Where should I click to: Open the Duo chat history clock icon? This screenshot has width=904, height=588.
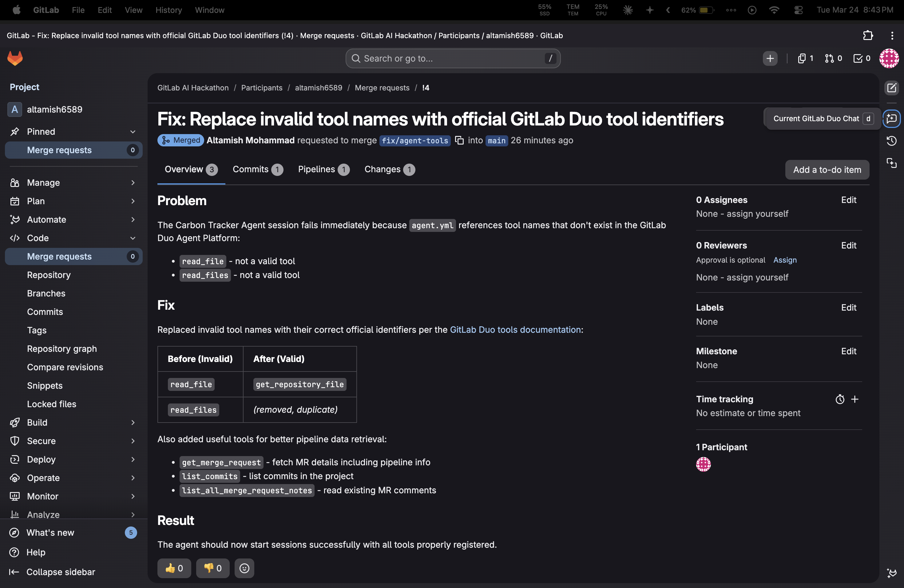coord(891,141)
